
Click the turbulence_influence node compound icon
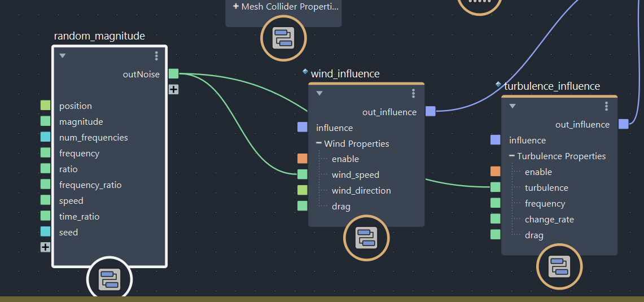click(x=559, y=266)
